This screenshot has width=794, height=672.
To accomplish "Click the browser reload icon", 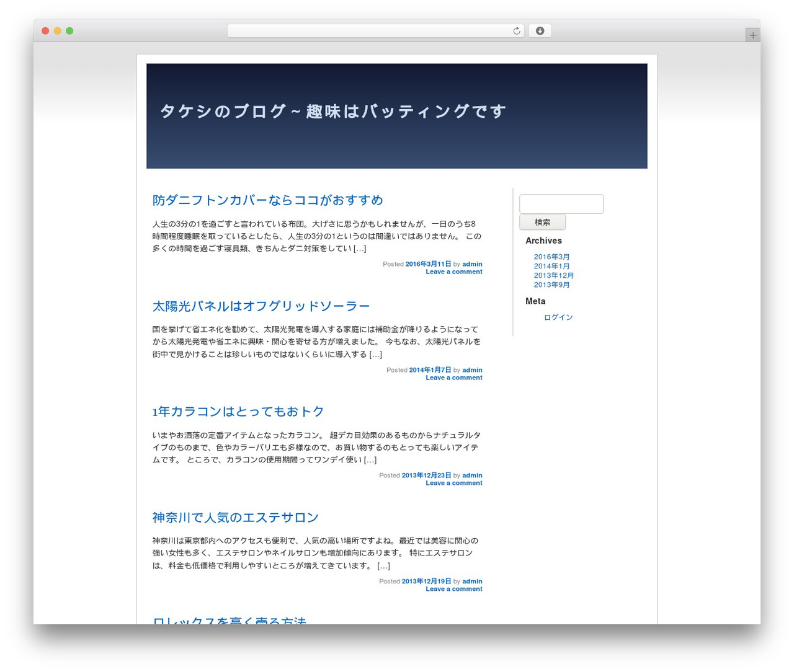I will tap(516, 31).
